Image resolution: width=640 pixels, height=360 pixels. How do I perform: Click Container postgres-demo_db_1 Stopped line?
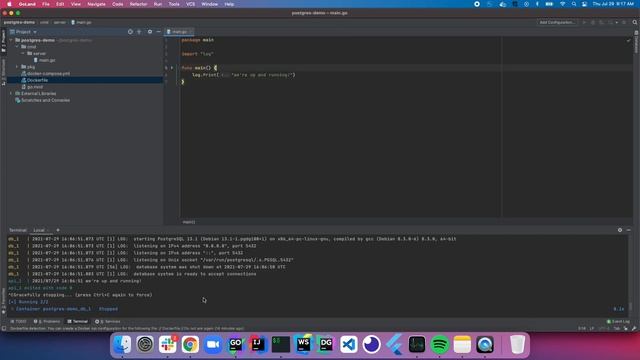64,309
